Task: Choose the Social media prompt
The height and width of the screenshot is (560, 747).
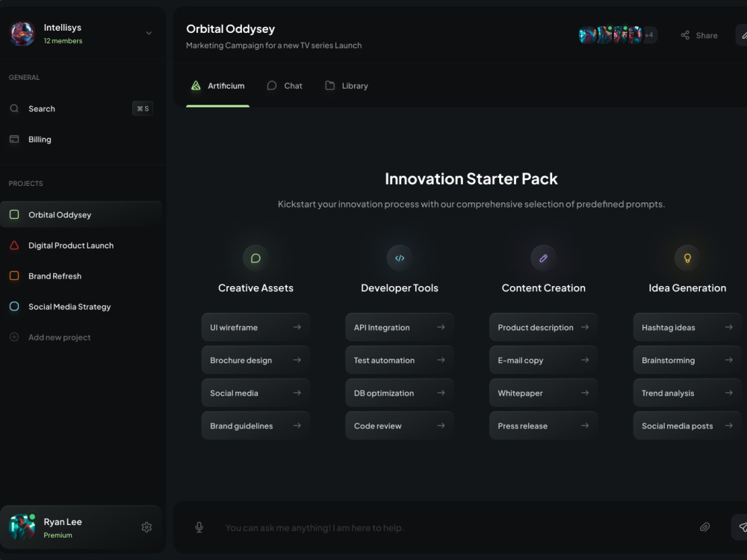Action: point(255,393)
